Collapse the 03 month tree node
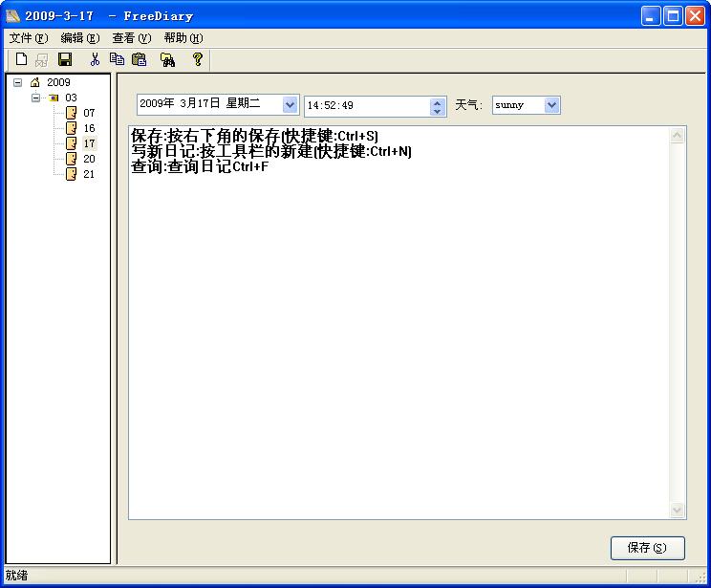 pyautogui.click(x=35, y=98)
